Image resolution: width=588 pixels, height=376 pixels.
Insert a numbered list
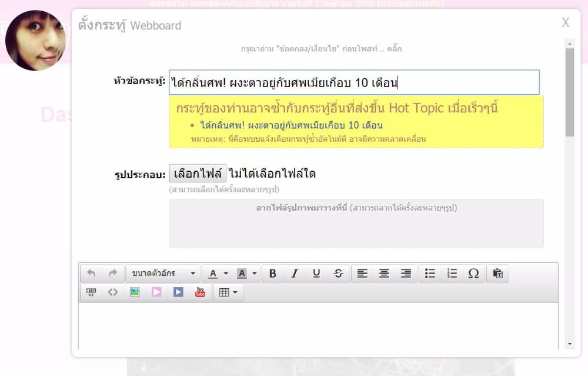pyautogui.click(x=452, y=274)
